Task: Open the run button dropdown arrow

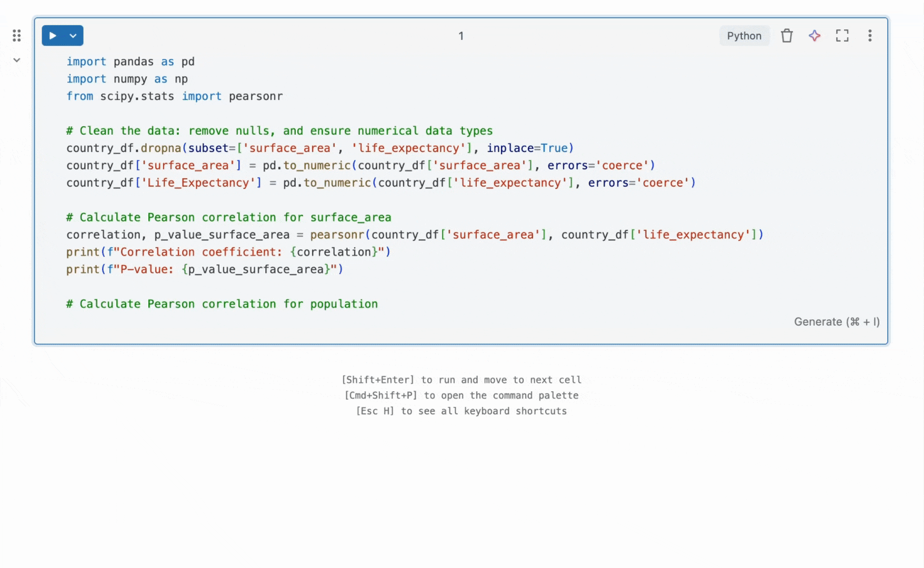Action: pos(72,35)
